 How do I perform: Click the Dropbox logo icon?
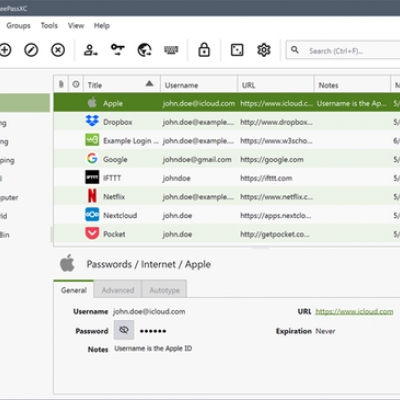tap(92, 121)
